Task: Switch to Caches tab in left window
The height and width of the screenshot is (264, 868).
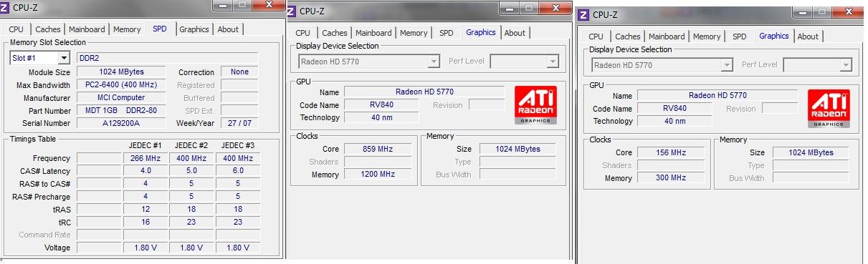Action: point(48,29)
